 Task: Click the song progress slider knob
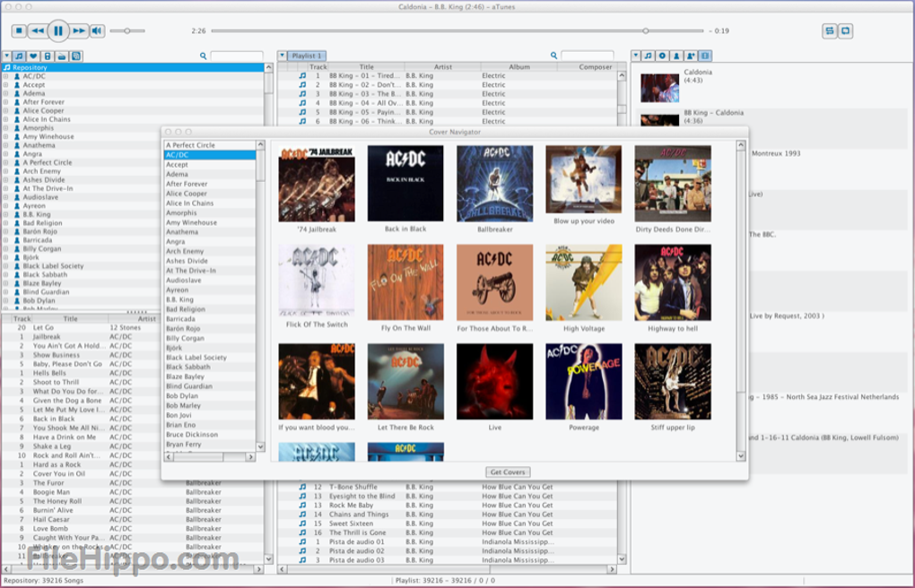645,30
